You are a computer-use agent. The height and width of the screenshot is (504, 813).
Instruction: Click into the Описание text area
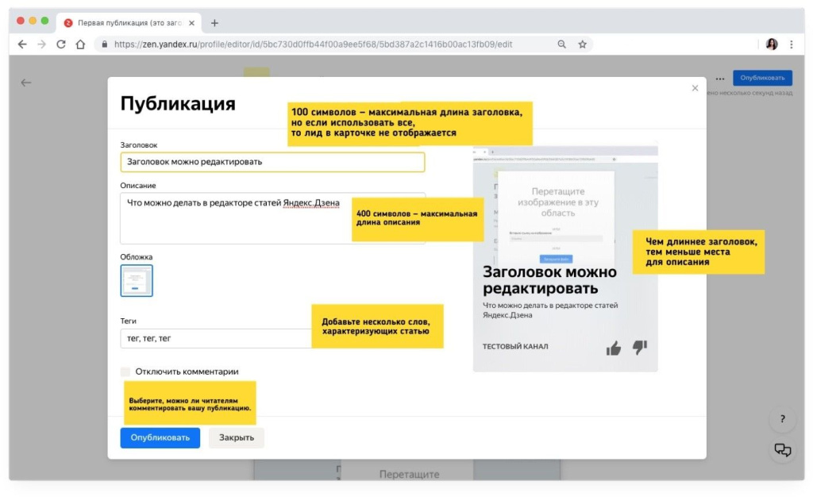[273, 217]
